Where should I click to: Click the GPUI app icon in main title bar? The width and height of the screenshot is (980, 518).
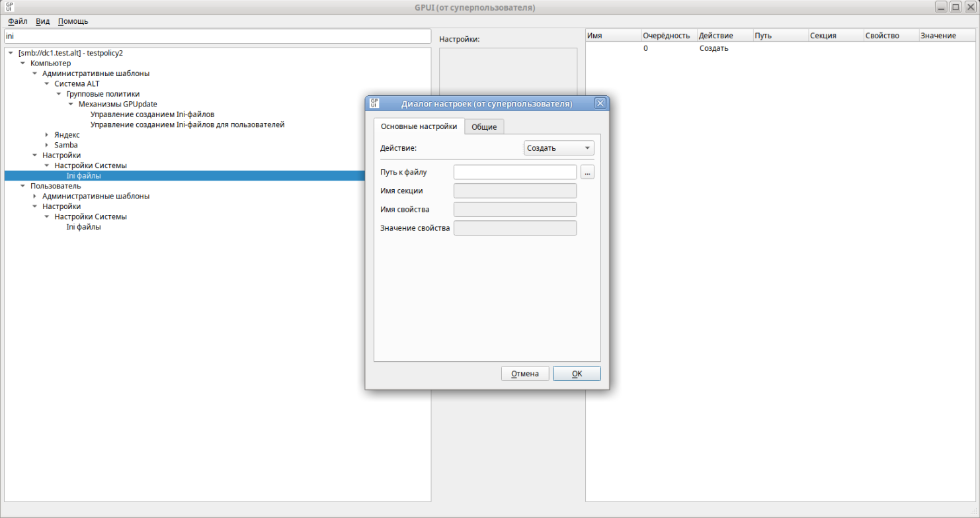tap(9, 7)
